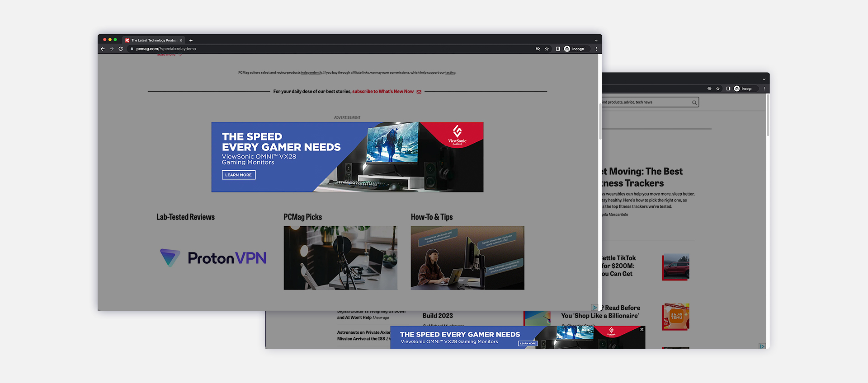The height and width of the screenshot is (383, 868).
Task: Click bottom banner 'THE SPEED EVERY GAMER NEEDS' text
Action: [x=460, y=334]
